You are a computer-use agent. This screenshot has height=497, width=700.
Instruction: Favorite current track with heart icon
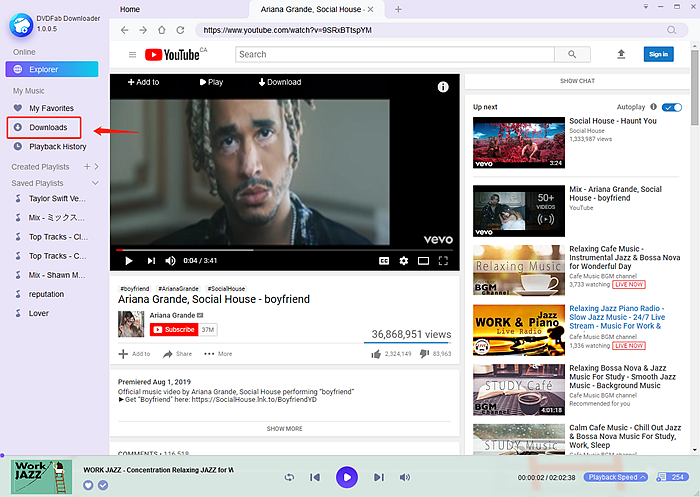pos(88,485)
